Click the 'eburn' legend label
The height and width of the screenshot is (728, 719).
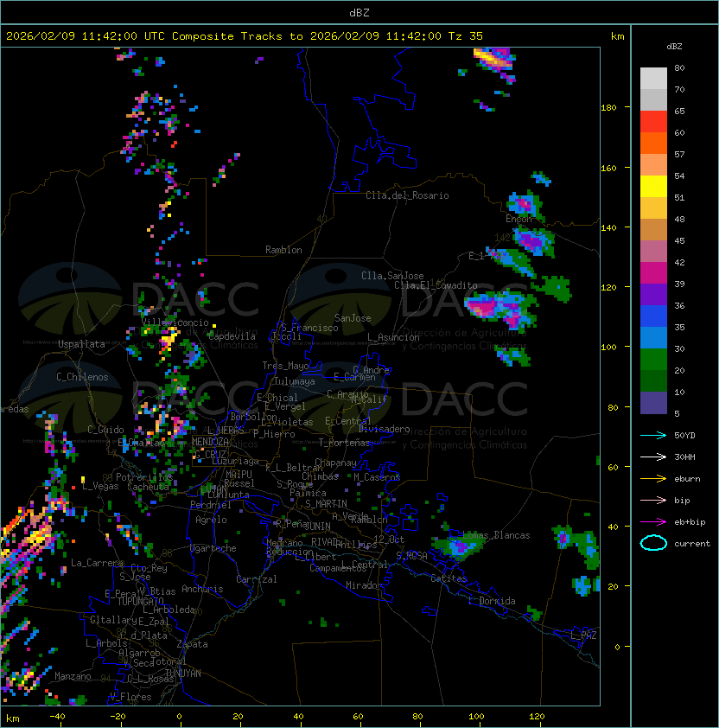687,479
